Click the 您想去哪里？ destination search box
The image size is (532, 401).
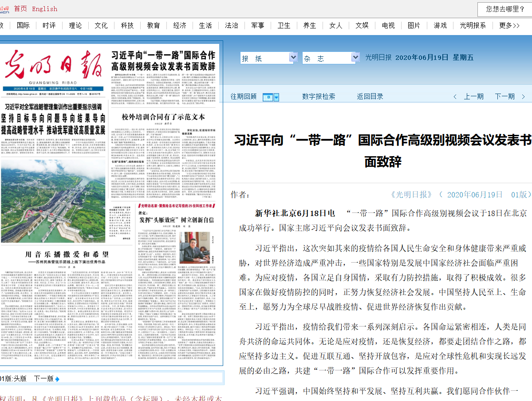(x=505, y=9)
